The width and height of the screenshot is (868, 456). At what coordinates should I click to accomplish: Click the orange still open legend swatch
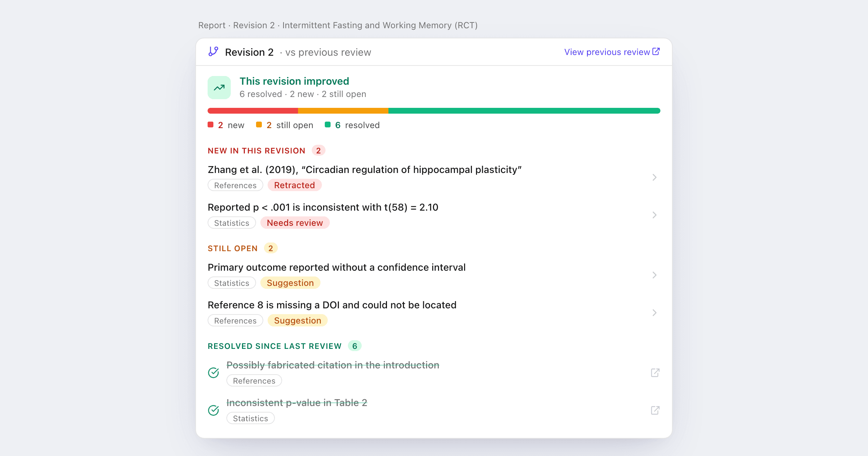(x=259, y=125)
